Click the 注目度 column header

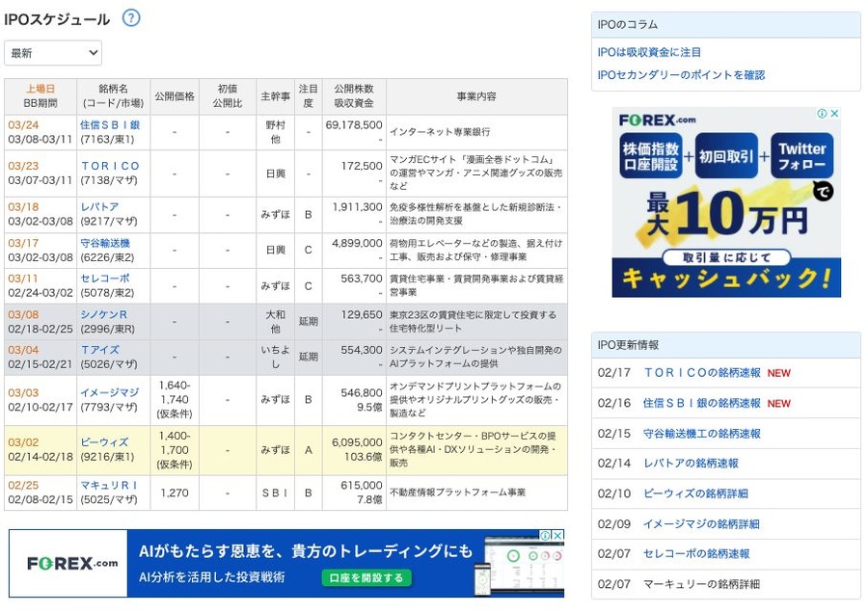[x=309, y=96]
